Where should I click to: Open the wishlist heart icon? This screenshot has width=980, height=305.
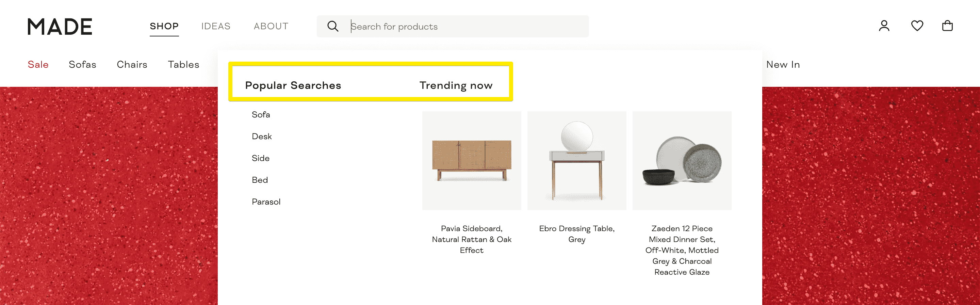(x=917, y=26)
